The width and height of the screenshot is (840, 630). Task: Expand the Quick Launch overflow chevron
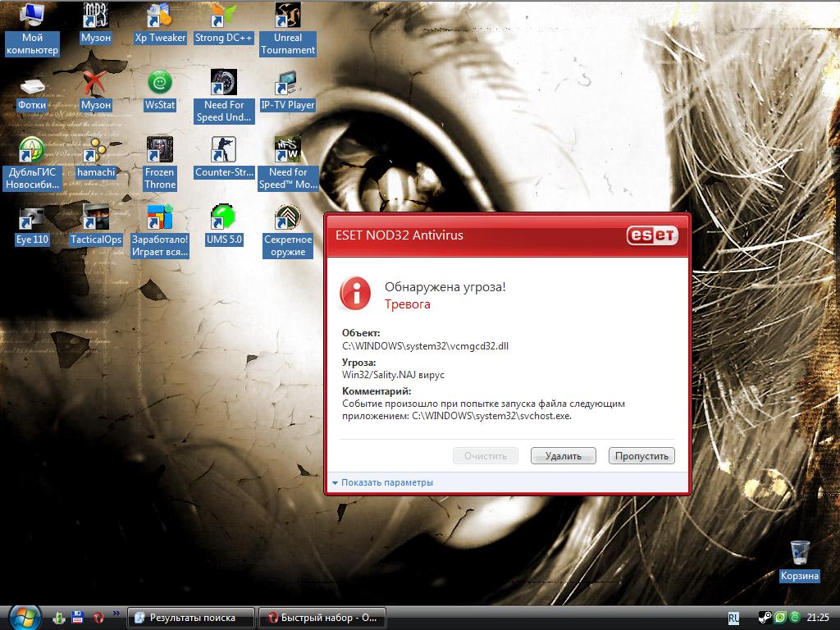116,613
